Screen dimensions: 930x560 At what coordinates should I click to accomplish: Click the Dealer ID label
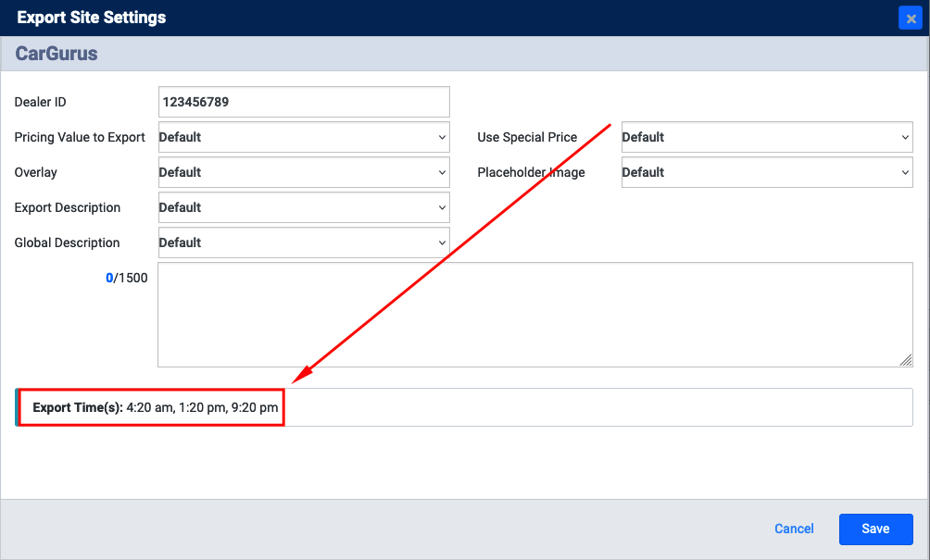pos(41,102)
